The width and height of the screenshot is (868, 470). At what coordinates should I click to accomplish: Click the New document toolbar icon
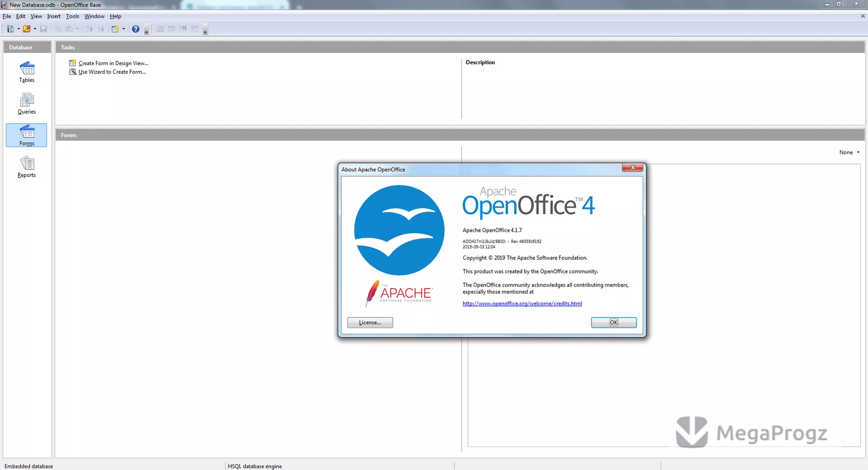[10, 29]
